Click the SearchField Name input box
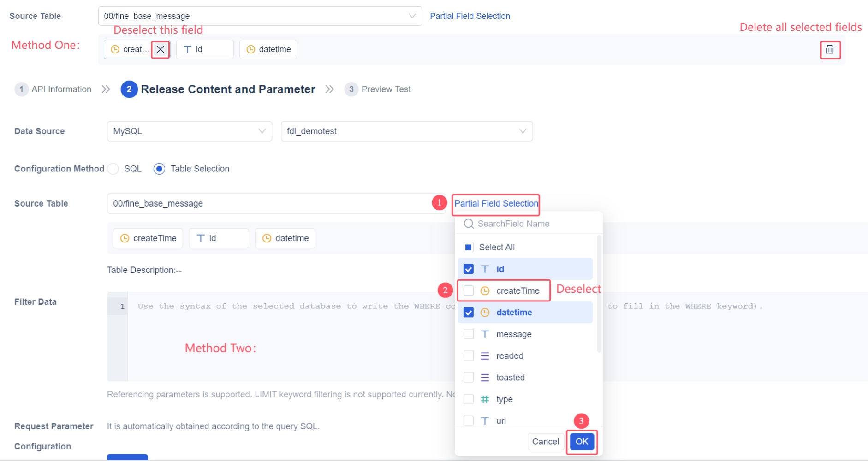Viewport: 868px width, 461px height. [529, 224]
